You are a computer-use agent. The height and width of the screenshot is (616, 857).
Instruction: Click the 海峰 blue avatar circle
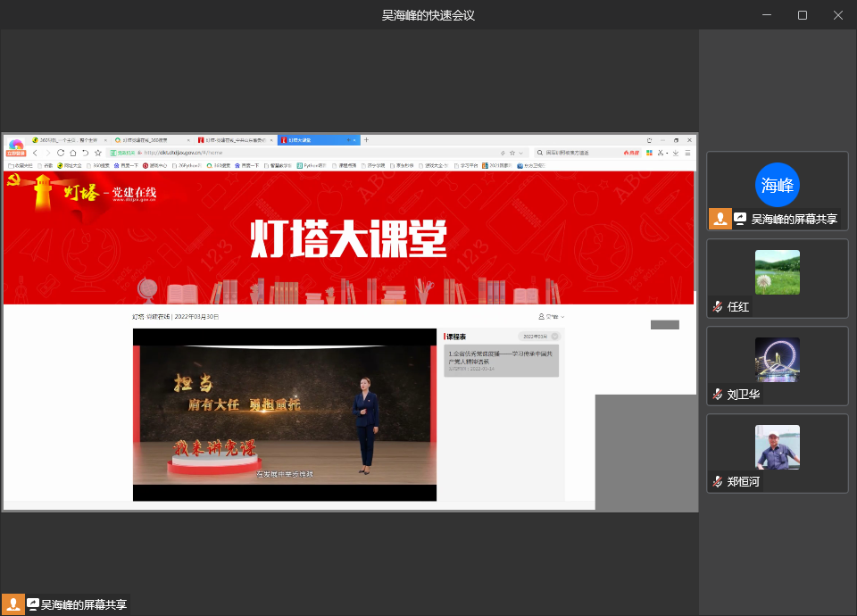click(x=777, y=185)
